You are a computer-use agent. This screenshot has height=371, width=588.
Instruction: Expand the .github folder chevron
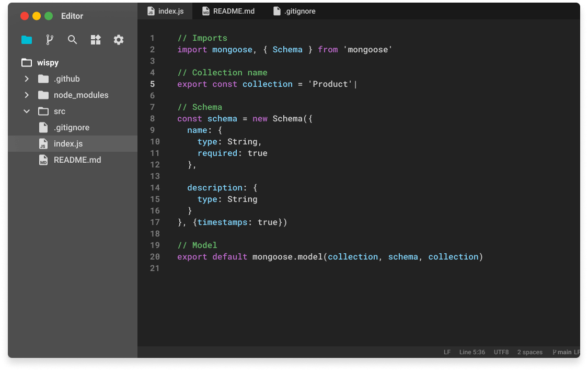click(27, 79)
